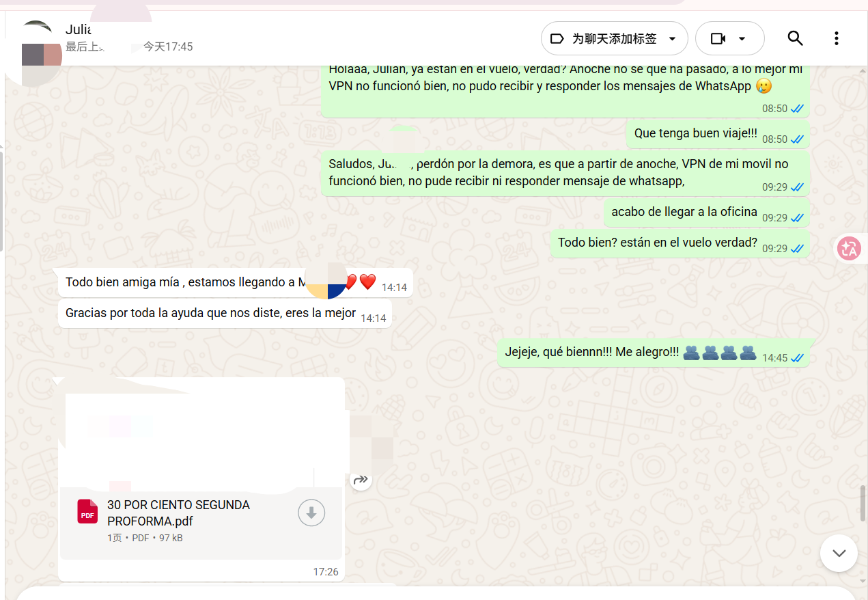Viewport: 868px width, 600px height.
Task: Expand the video call dropdown arrow
Action: coord(742,39)
